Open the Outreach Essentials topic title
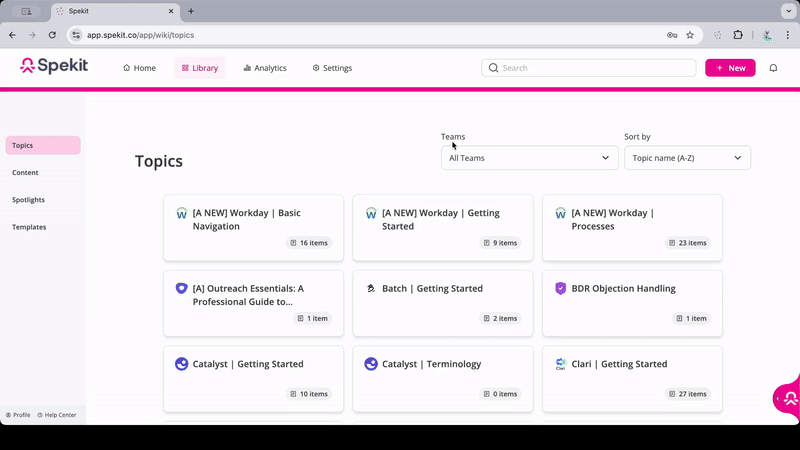 coord(248,295)
